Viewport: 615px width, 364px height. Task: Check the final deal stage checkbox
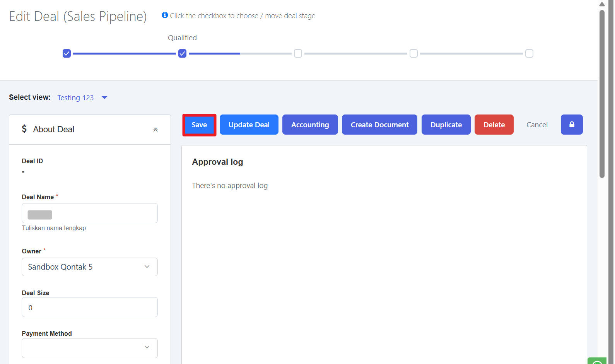pyautogui.click(x=529, y=53)
